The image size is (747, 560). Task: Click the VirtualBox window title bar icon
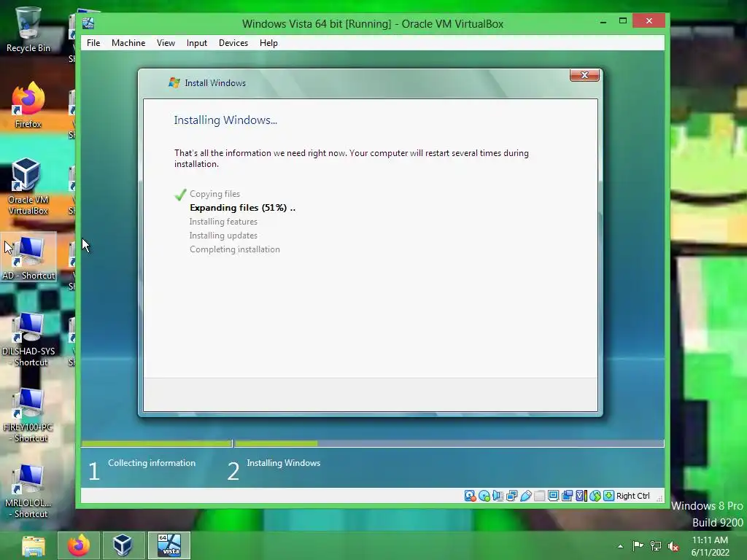[88, 23]
